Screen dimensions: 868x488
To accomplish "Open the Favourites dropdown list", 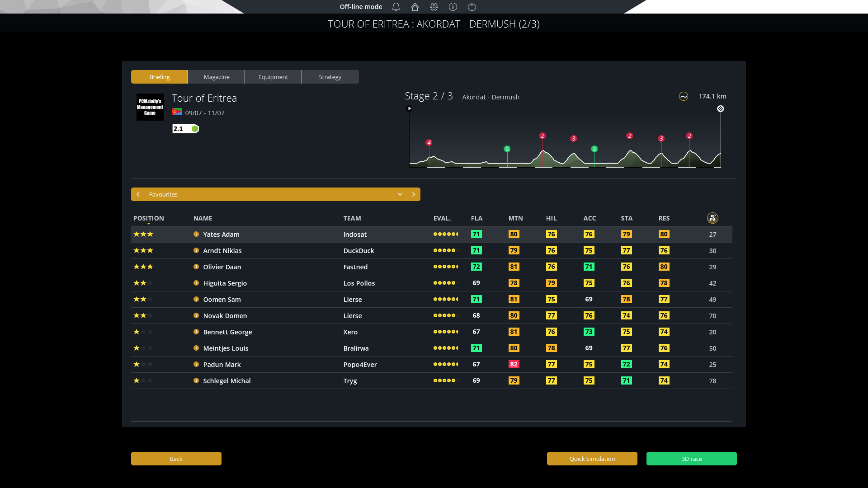I will point(400,194).
